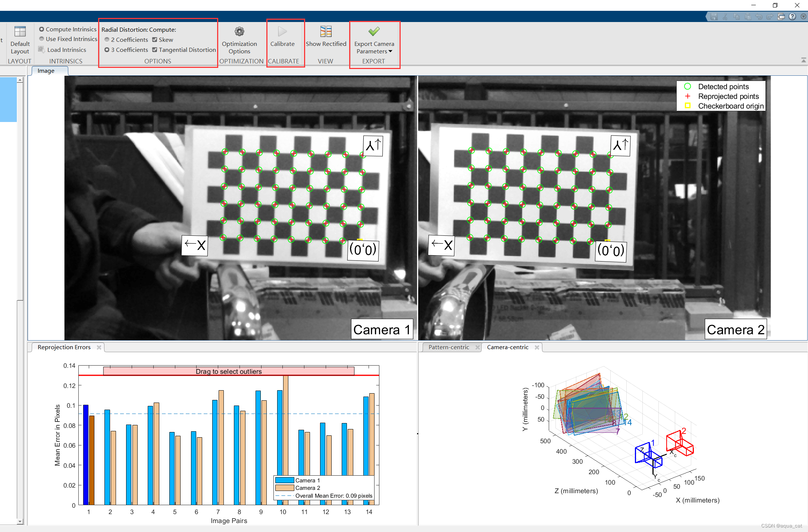Click the Show Rectified icon
The width and height of the screenshot is (808, 532).
[326, 32]
